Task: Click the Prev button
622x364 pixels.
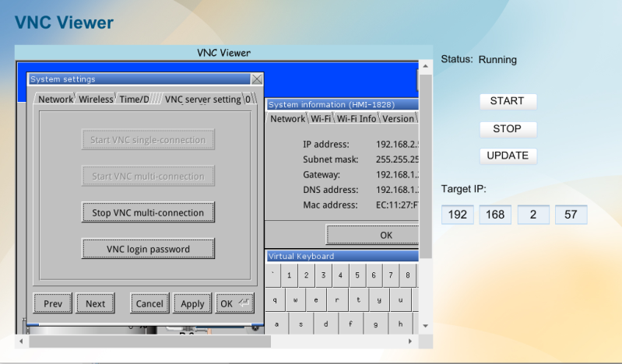Action: pos(53,304)
